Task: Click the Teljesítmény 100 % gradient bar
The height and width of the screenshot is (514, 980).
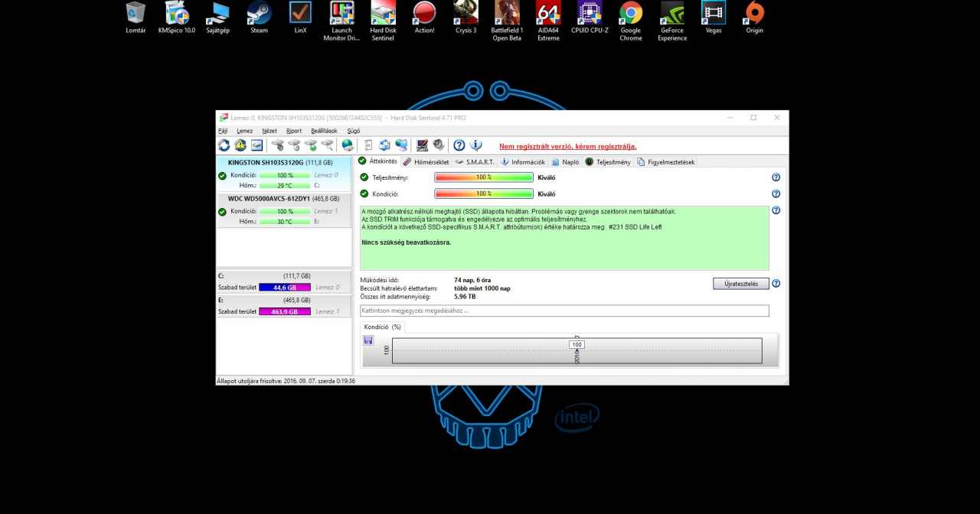Action: point(484,177)
